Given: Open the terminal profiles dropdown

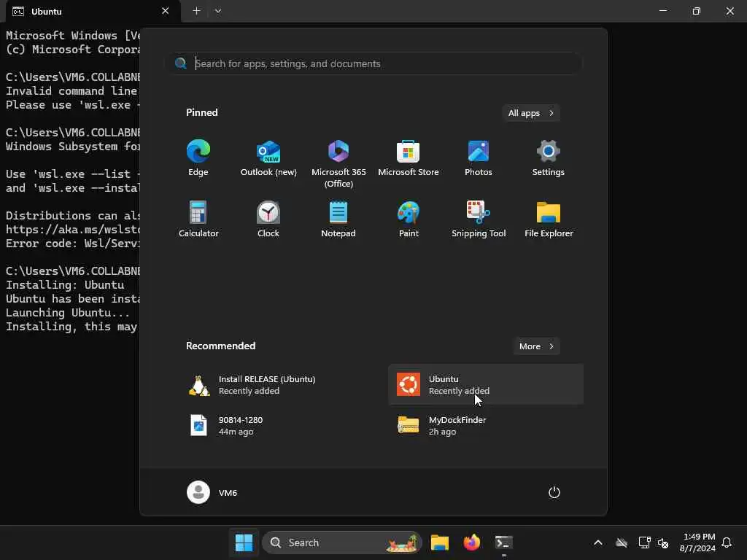Looking at the screenshot, I should pos(217,10).
